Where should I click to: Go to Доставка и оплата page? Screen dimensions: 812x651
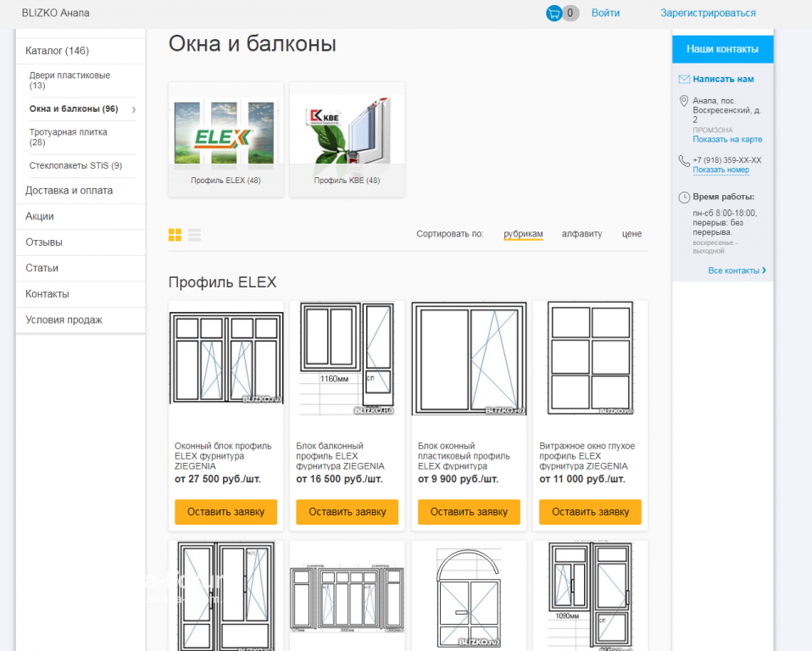[81, 191]
